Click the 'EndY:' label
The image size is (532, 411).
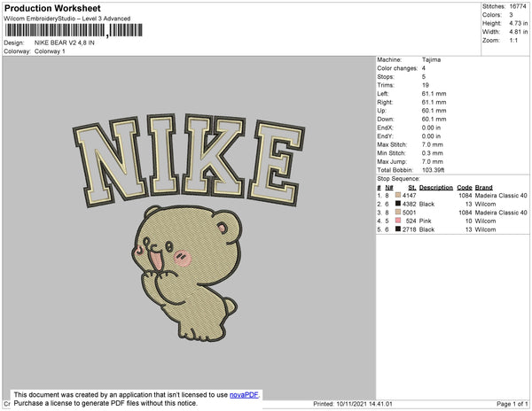tap(385, 136)
